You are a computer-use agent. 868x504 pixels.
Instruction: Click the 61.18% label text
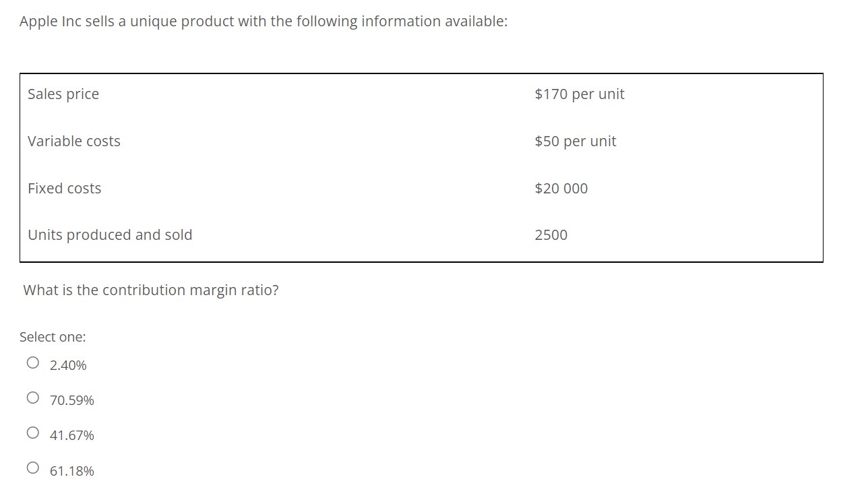click(71, 470)
